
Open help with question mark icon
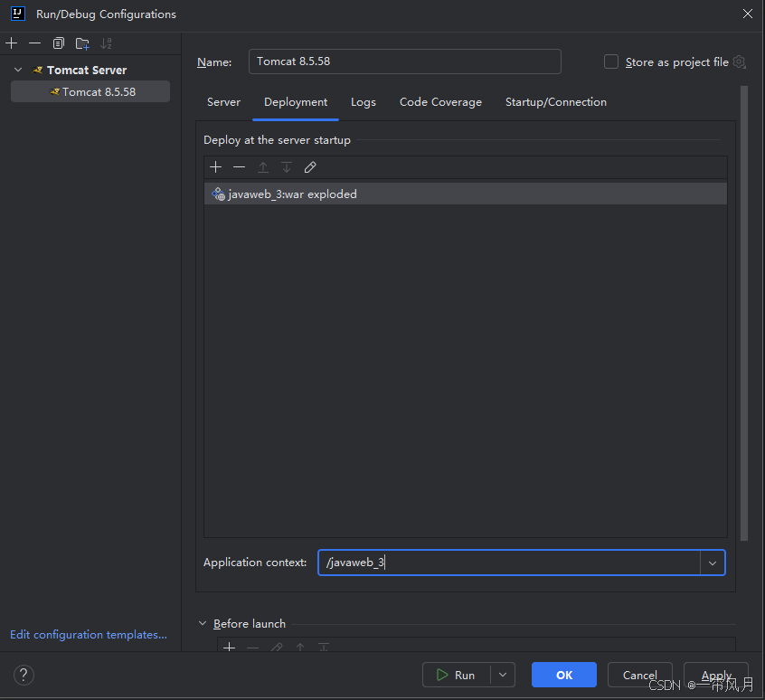(24, 675)
